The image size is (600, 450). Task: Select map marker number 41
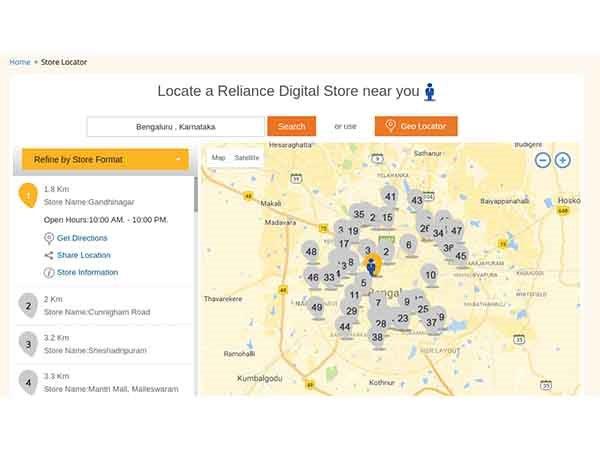pos(390,196)
